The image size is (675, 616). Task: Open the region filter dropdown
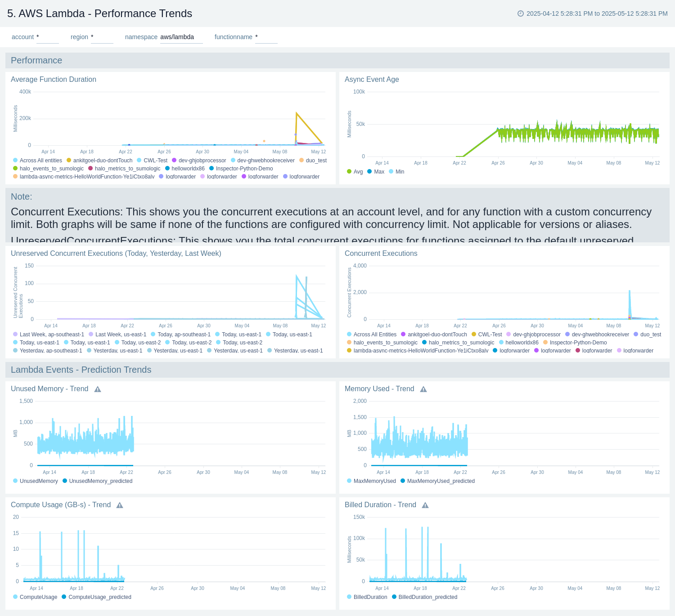coord(102,37)
